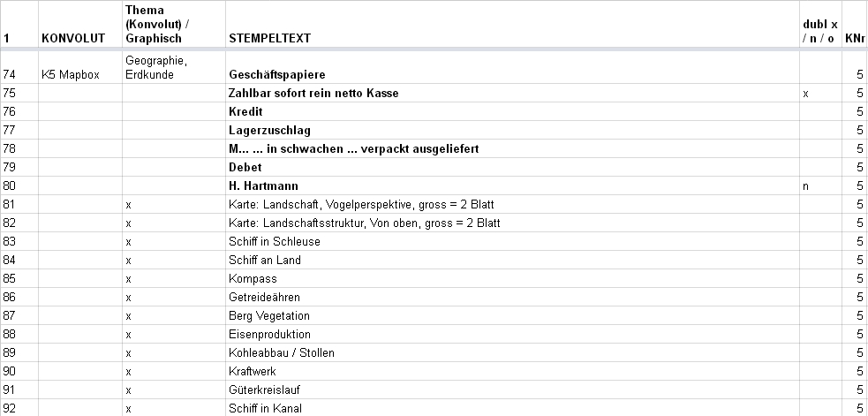Click the 'Eisenproduktion' cell
The height and width of the screenshot is (416, 868).
tap(512, 334)
